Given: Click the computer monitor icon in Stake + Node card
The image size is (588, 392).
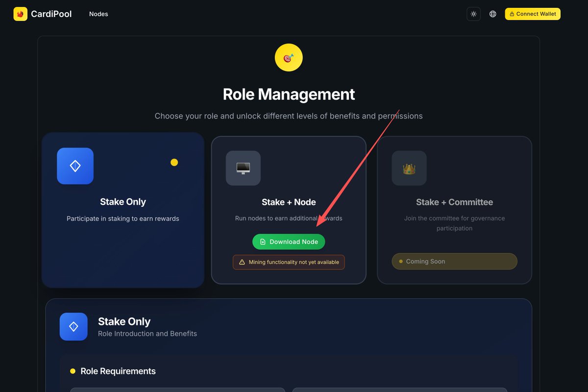Looking at the screenshot, I should tap(243, 168).
